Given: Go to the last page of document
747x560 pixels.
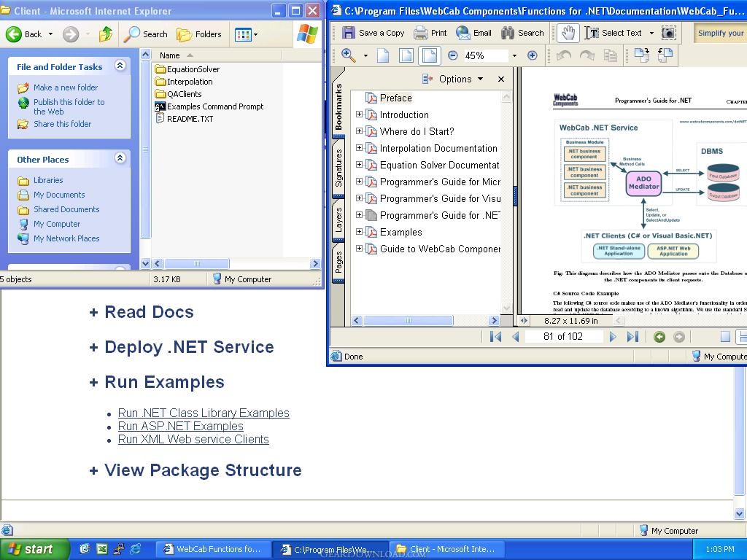Looking at the screenshot, I should (x=632, y=336).
